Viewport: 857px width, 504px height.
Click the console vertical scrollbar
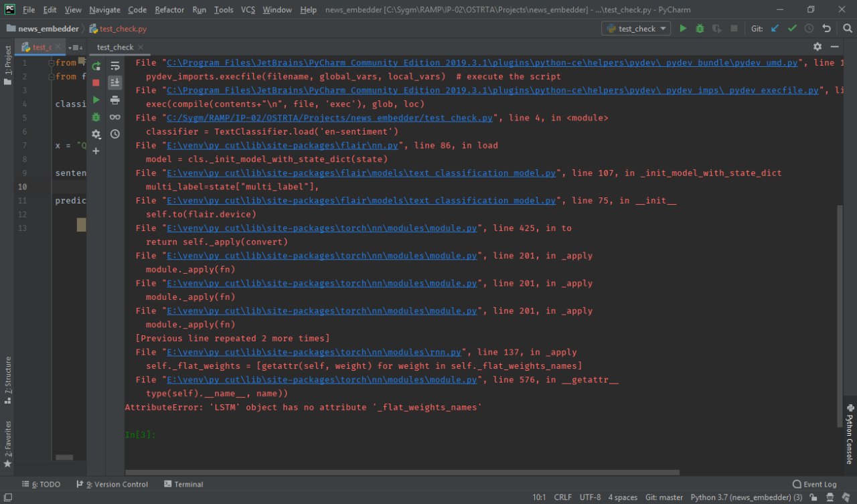tap(840, 316)
